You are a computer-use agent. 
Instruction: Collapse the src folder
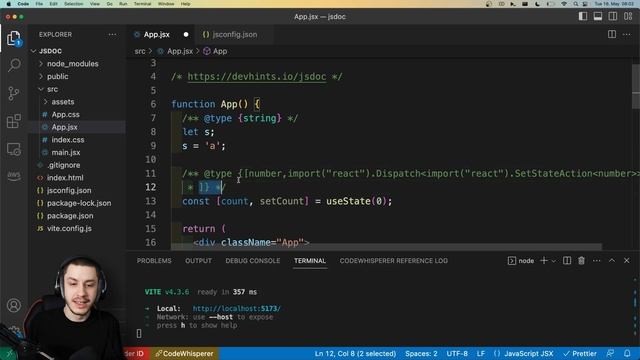[x=52, y=89]
